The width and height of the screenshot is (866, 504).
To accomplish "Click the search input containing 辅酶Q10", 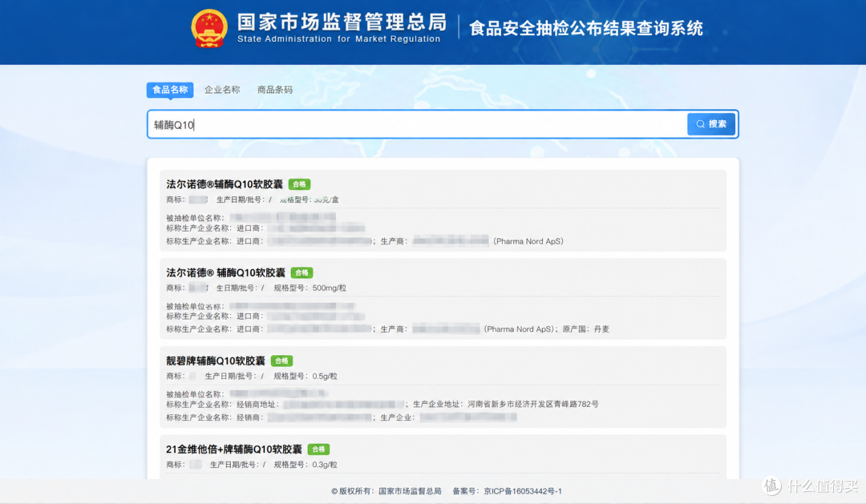I will (417, 125).
